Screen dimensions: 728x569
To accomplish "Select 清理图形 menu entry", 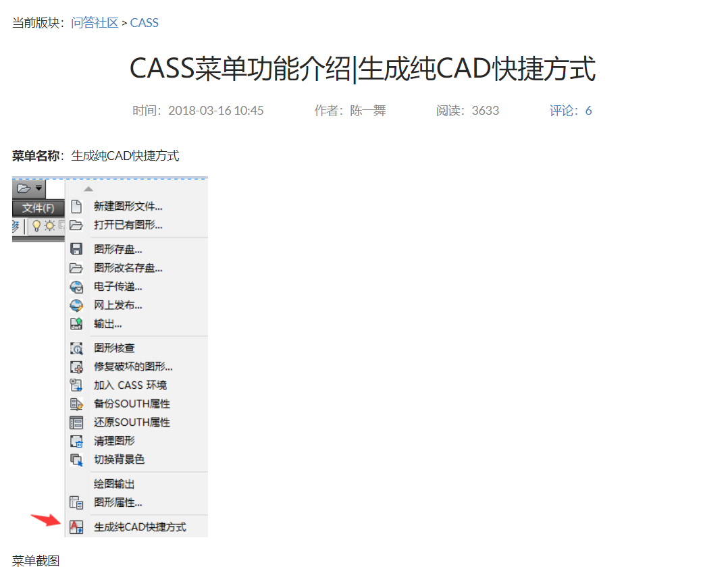I will pyautogui.click(x=114, y=441).
